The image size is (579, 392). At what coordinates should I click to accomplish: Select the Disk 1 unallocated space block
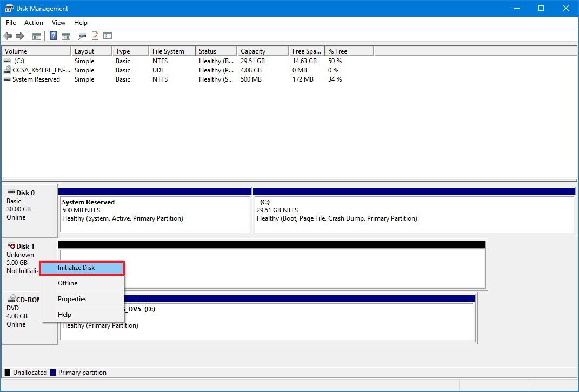(272, 264)
